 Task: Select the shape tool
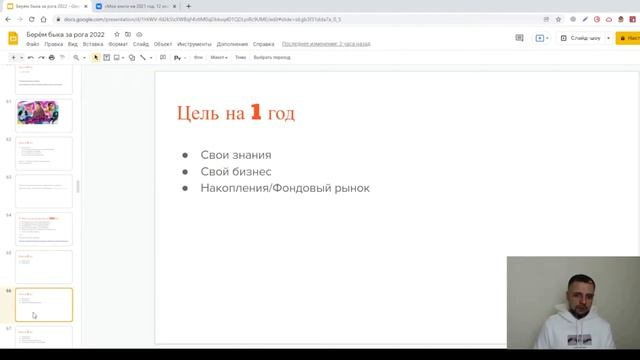click(x=132, y=58)
